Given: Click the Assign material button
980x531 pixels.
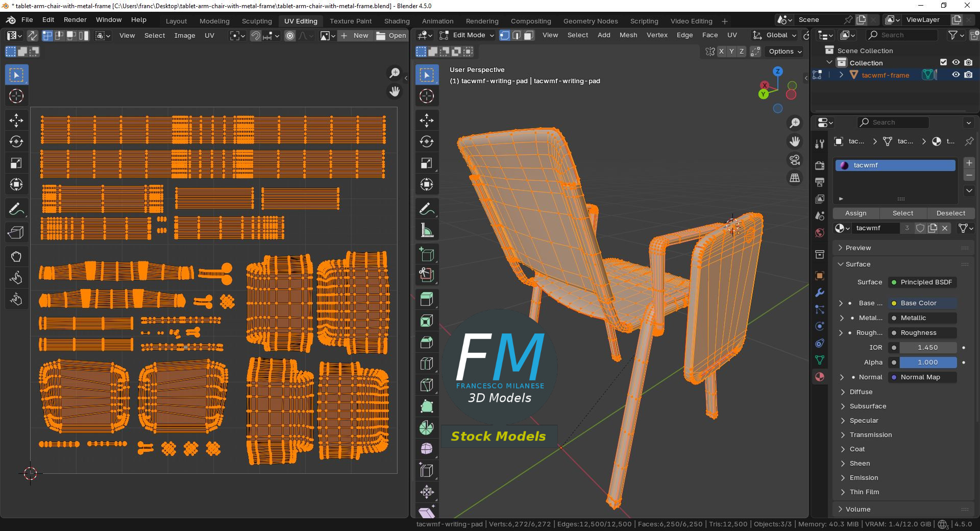Looking at the screenshot, I should 855,213.
